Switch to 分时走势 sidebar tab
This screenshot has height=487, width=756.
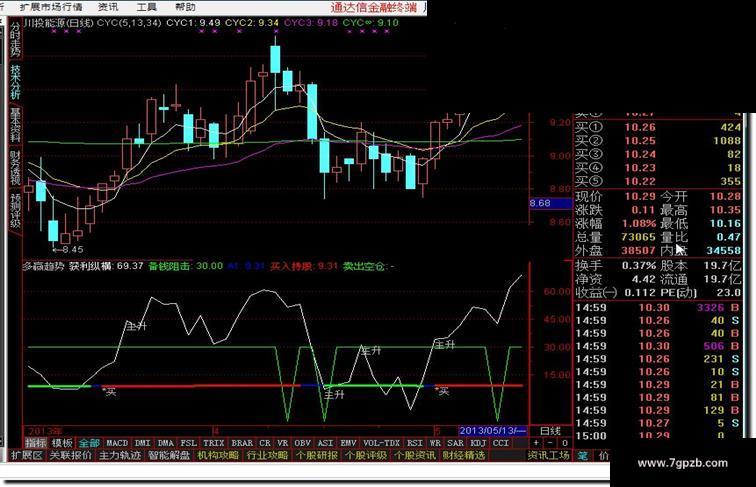click(x=15, y=39)
